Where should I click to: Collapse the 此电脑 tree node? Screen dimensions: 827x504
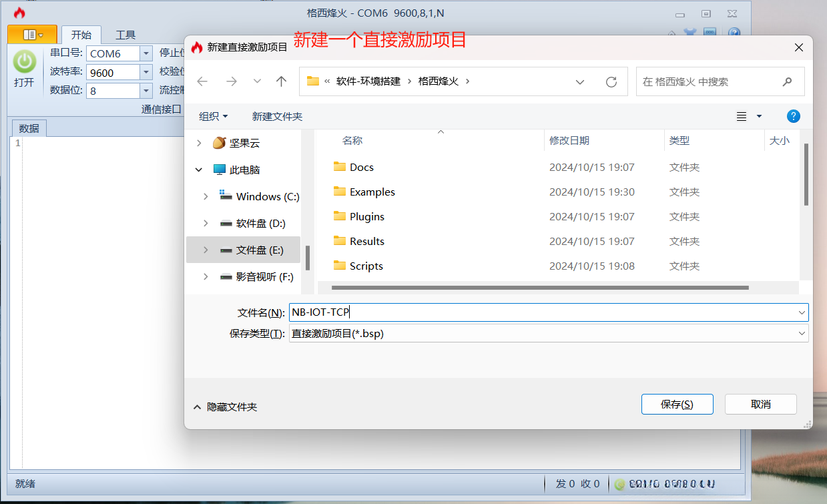click(198, 170)
